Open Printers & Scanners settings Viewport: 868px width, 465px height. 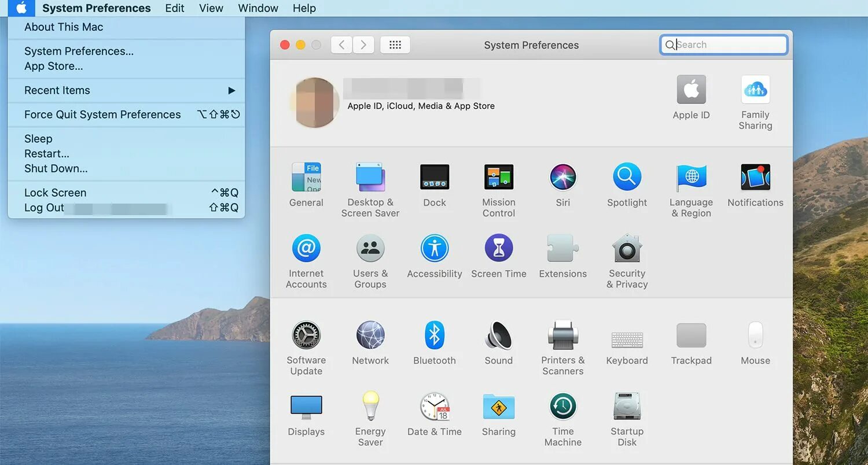click(x=563, y=348)
